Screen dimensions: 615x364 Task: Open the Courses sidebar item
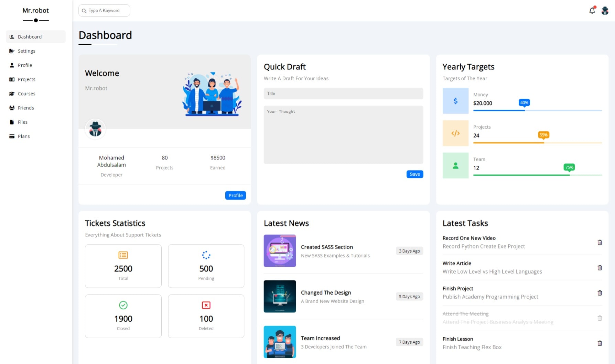tap(26, 93)
